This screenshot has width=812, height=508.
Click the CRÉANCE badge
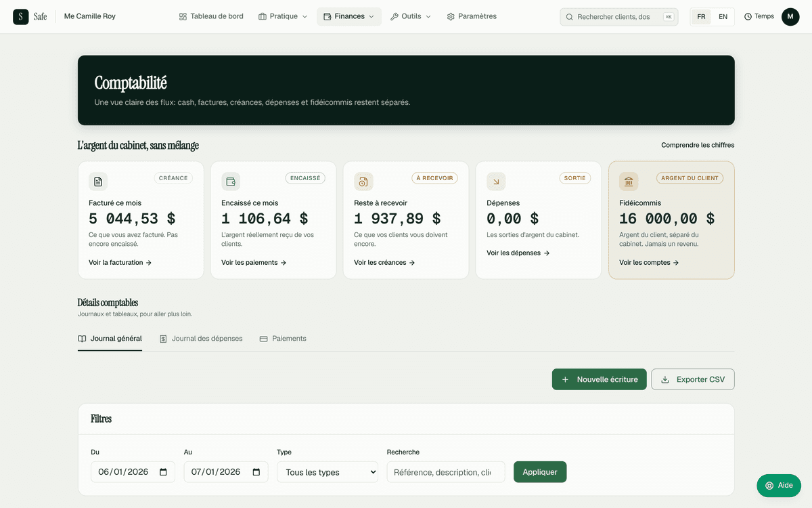[173, 178]
